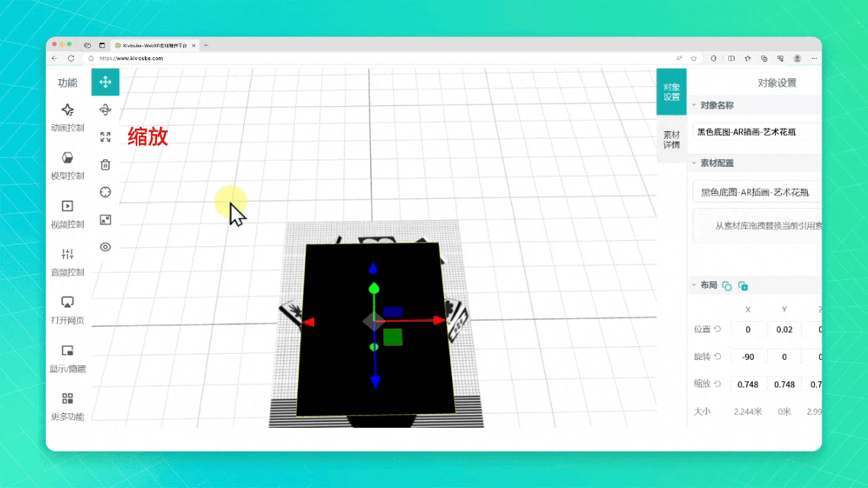
Task: Open 视频控制 video control
Action: tap(67, 213)
